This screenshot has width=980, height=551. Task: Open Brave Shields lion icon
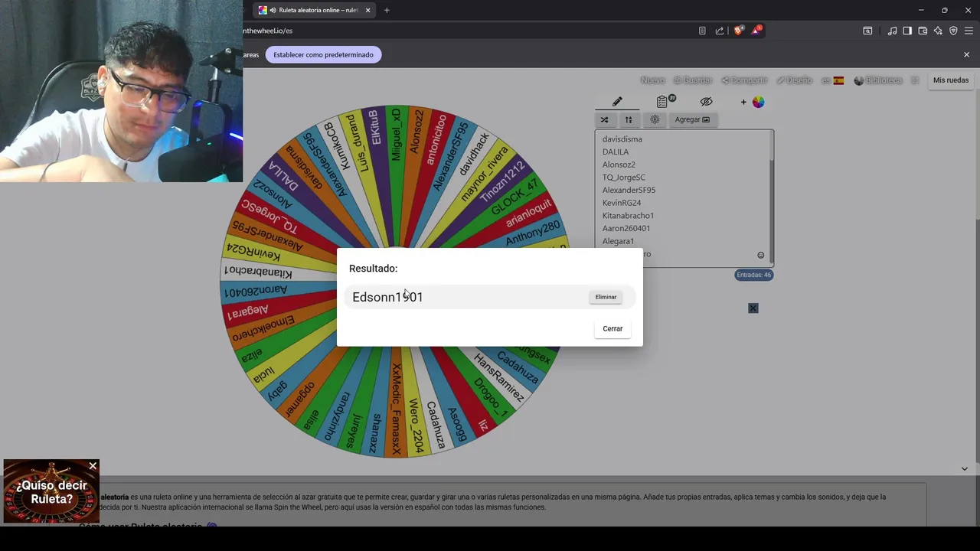[x=738, y=31]
